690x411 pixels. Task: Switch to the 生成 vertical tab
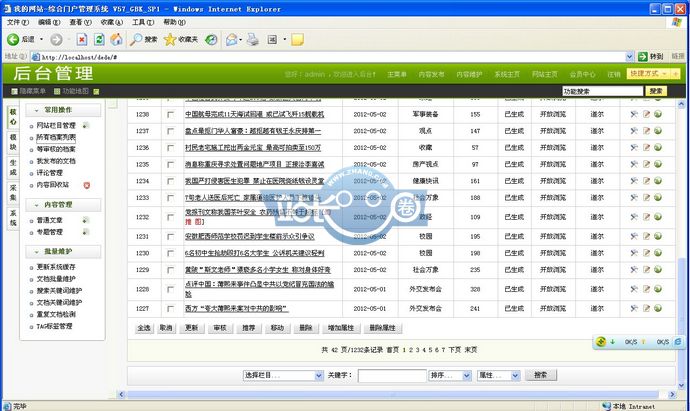[13, 168]
